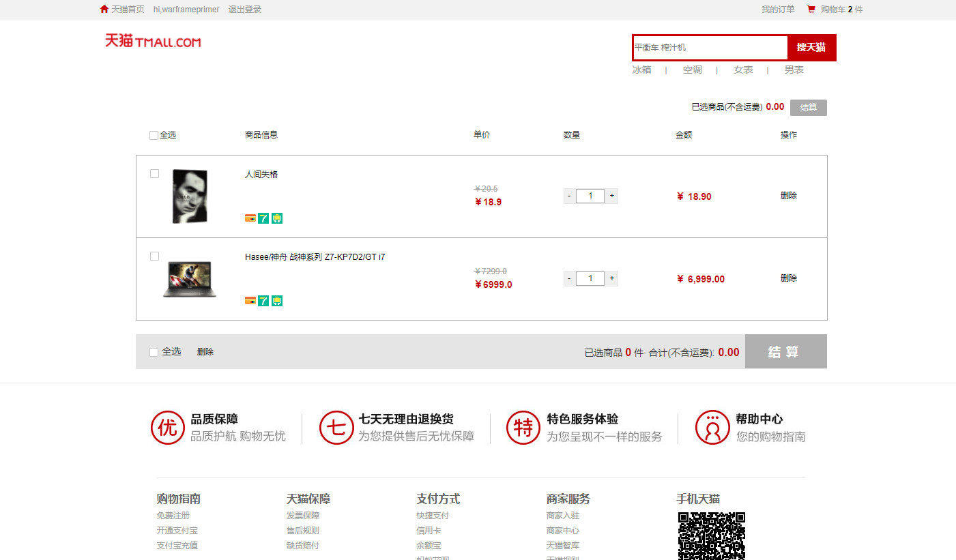This screenshot has width=956, height=560.
Task: Click the green 7-day icon under 人间失格
Action: point(263,218)
